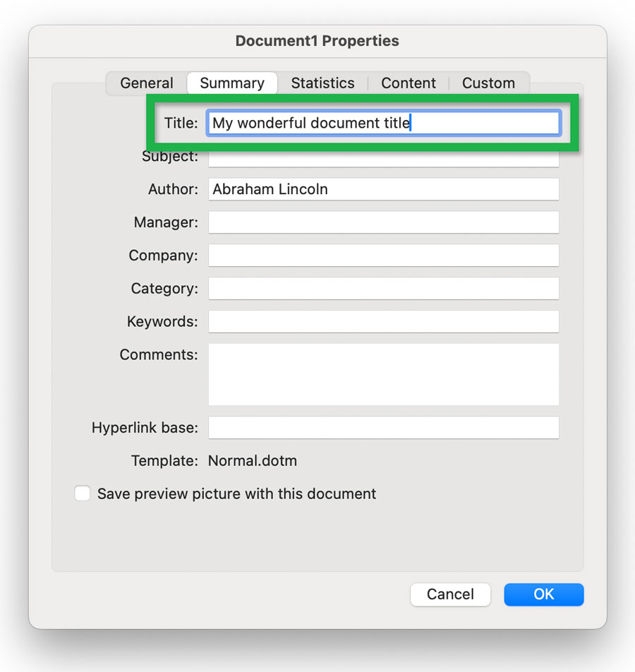Place cursor in the Company field
The height and width of the screenshot is (672, 635).
click(383, 255)
